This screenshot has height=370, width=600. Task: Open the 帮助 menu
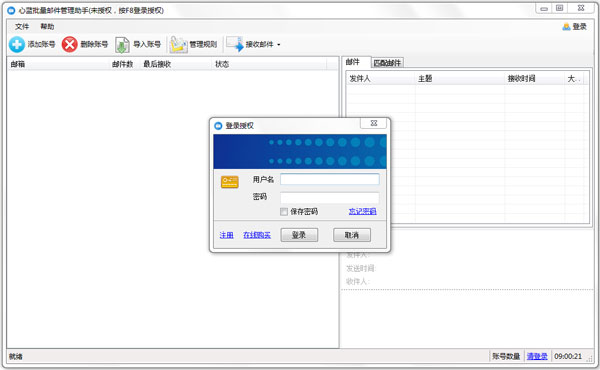(x=47, y=26)
